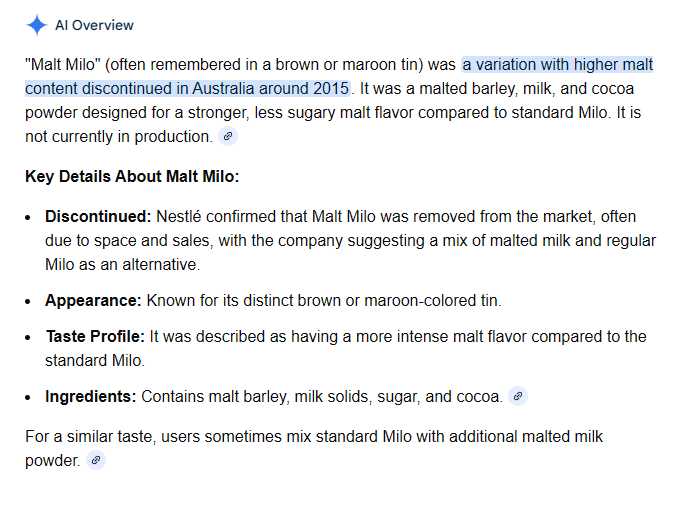Click the word 'Nestlé' in the first bullet
Screen dimensions: 678x515
tap(179, 216)
